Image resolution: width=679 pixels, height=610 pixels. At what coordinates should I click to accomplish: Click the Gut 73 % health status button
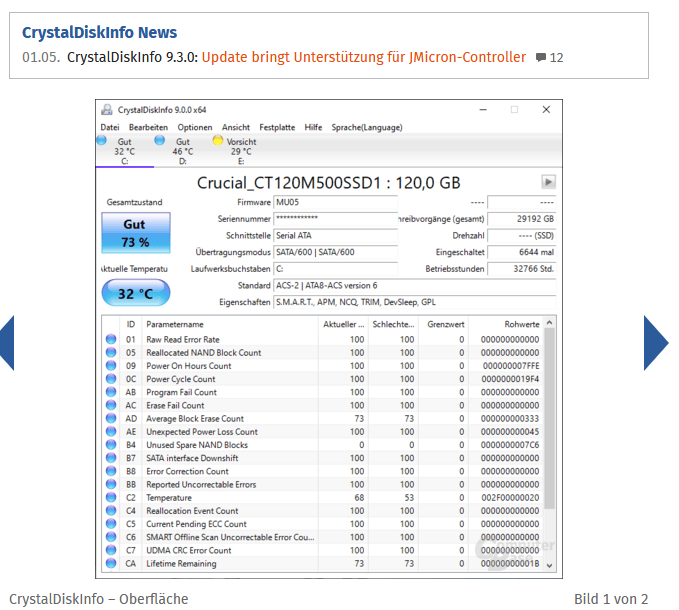point(136,232)
